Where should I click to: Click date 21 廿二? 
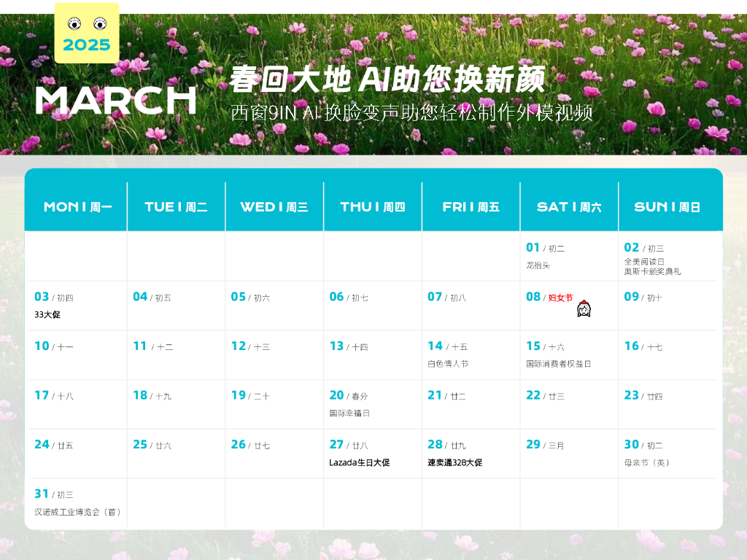pyautogui.click(x=446, y=396)
